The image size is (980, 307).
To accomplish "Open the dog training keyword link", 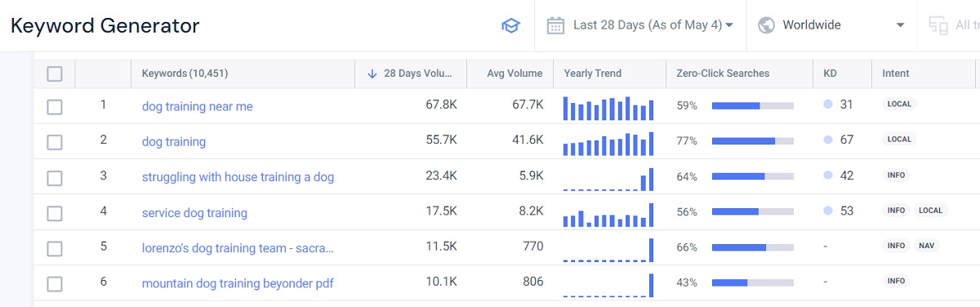I will tap(174, 142).
